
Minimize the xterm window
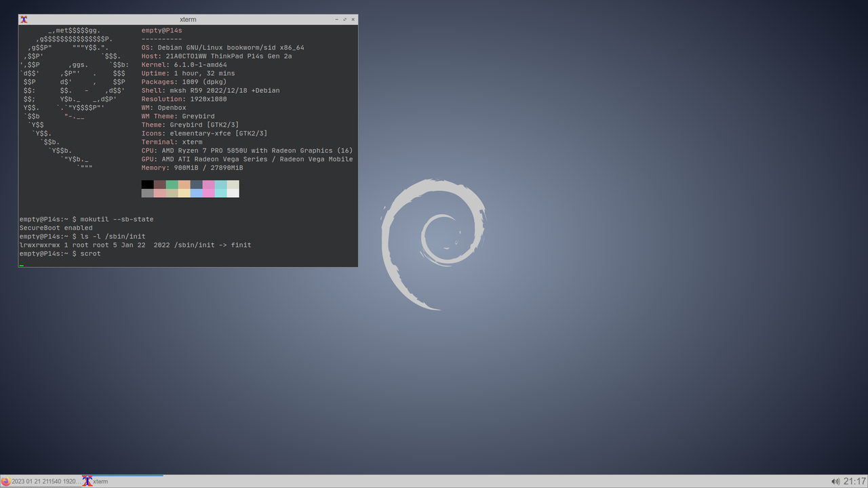pyautogui.click(x=337, y=20)
